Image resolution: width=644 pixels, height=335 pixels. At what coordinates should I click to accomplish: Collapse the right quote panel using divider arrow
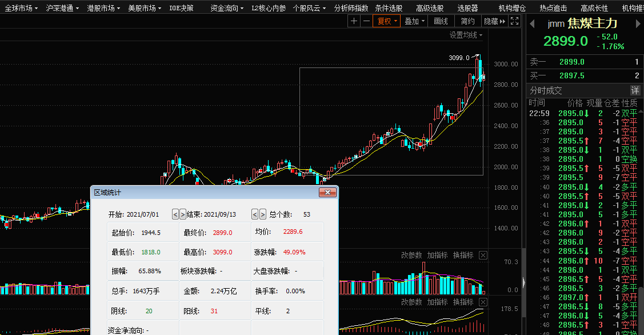[523, 281]
